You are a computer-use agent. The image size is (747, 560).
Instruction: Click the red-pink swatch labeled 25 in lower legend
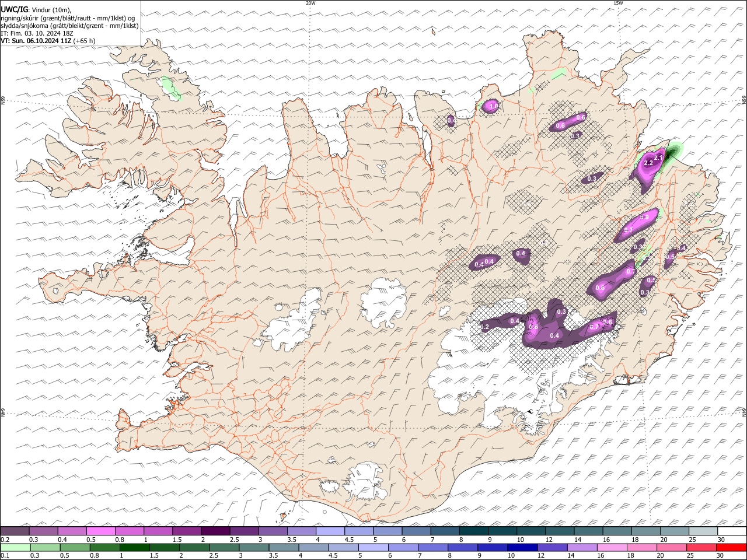(x=701, y=548)
